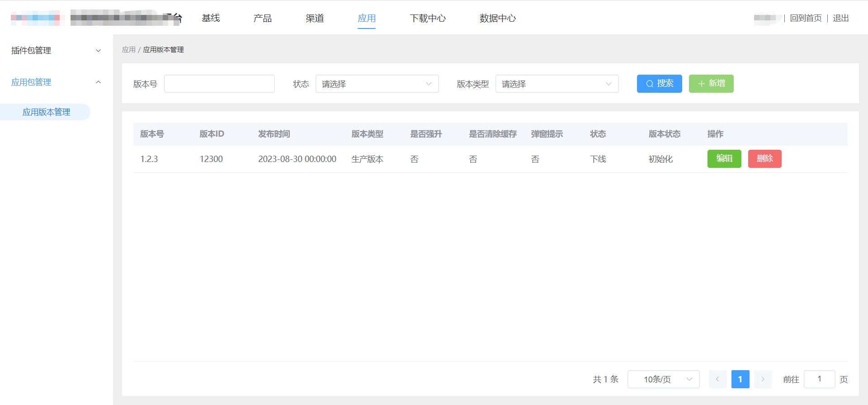Click the 版本状态 column header
This screenshot has width=868, height=405.
[665, 134]
